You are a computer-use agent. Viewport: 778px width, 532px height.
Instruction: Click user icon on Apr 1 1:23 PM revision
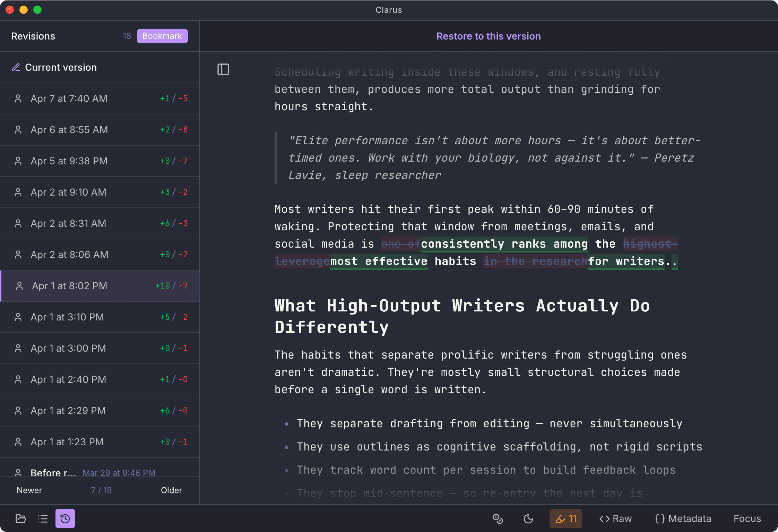point(18,442)
